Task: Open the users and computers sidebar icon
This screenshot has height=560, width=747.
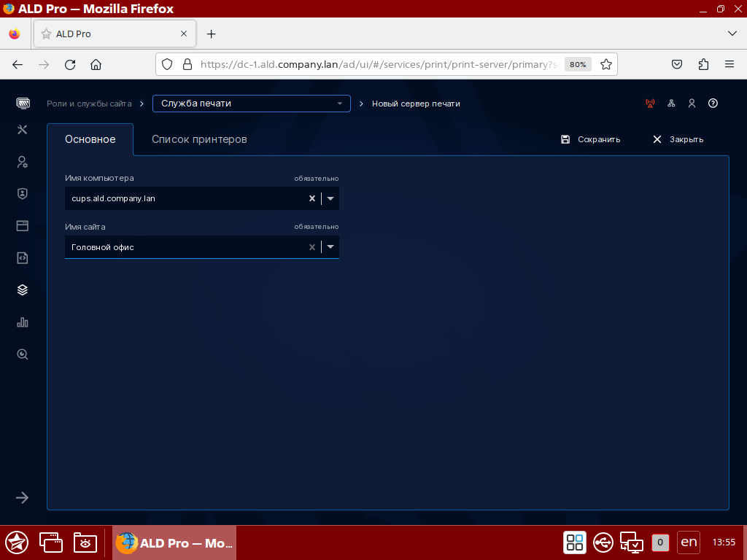Action: [x=23, y=162]
